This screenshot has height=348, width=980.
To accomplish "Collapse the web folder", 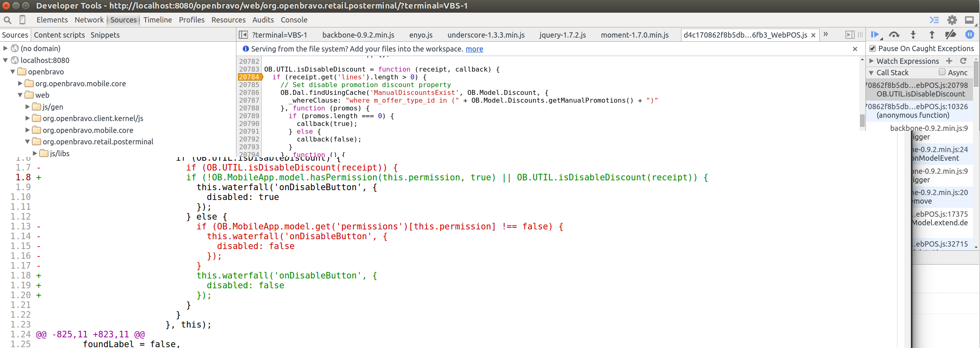I will 20,95.
